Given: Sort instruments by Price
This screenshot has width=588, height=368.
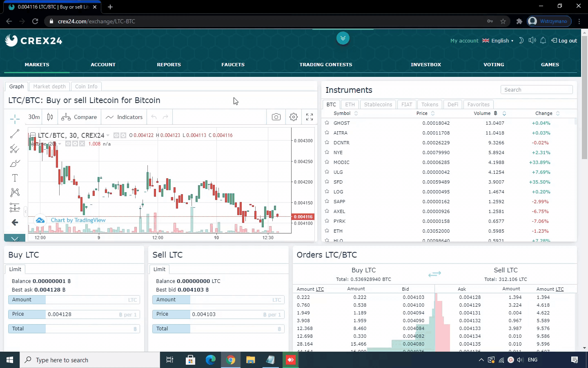Looking at the screenshot, I should 425,113.
